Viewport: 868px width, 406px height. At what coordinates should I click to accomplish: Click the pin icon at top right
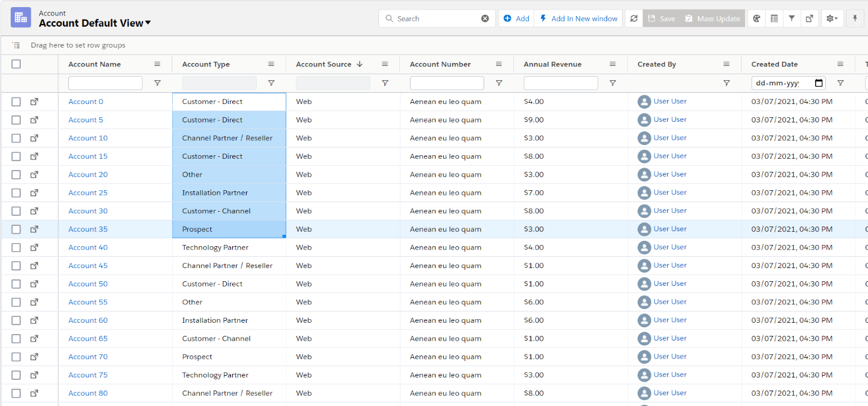point(855,18)
